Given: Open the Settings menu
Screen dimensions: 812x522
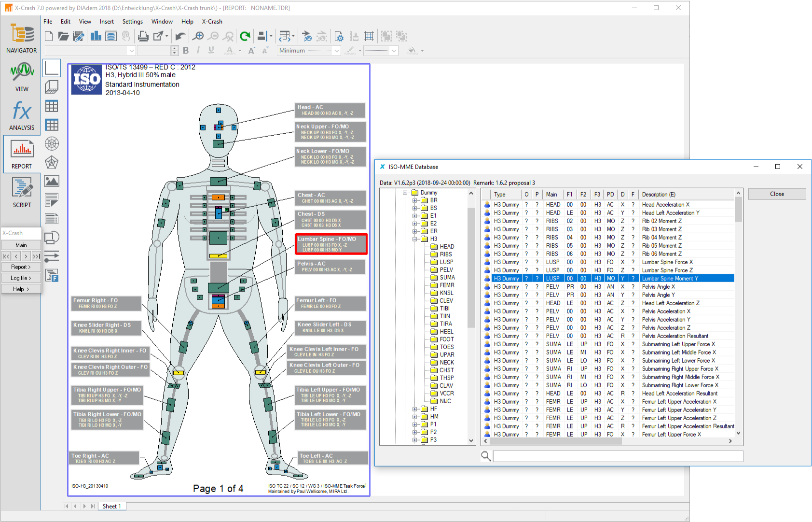Looking at the screenshot, I should (x=133, y=22).
